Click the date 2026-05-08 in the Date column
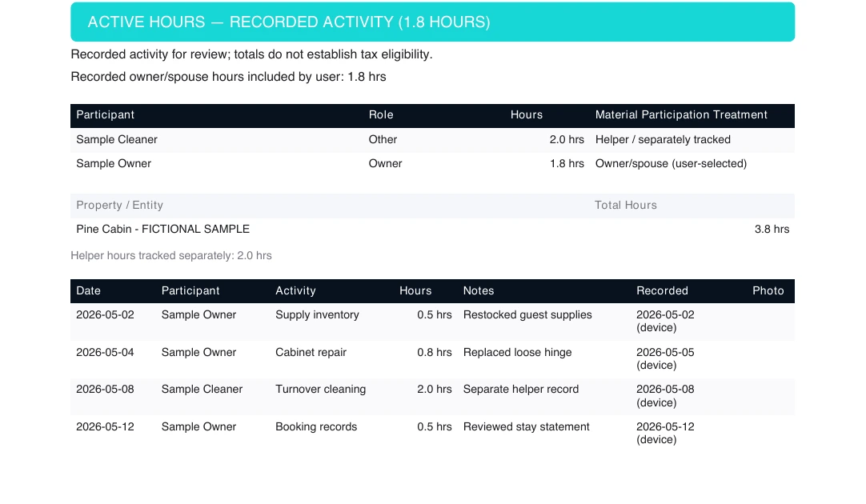This screenshot has height=504, width=866. 105,389
